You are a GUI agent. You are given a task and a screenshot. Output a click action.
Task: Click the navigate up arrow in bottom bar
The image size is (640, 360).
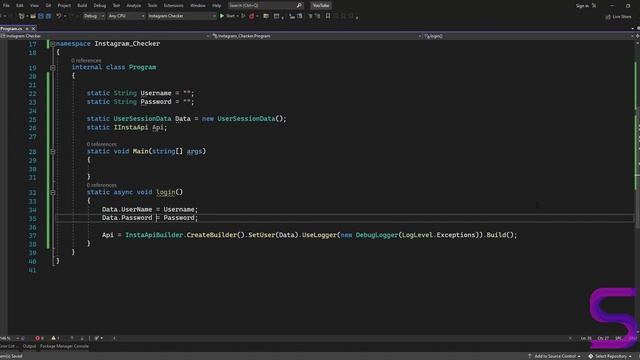pos(72,338)
